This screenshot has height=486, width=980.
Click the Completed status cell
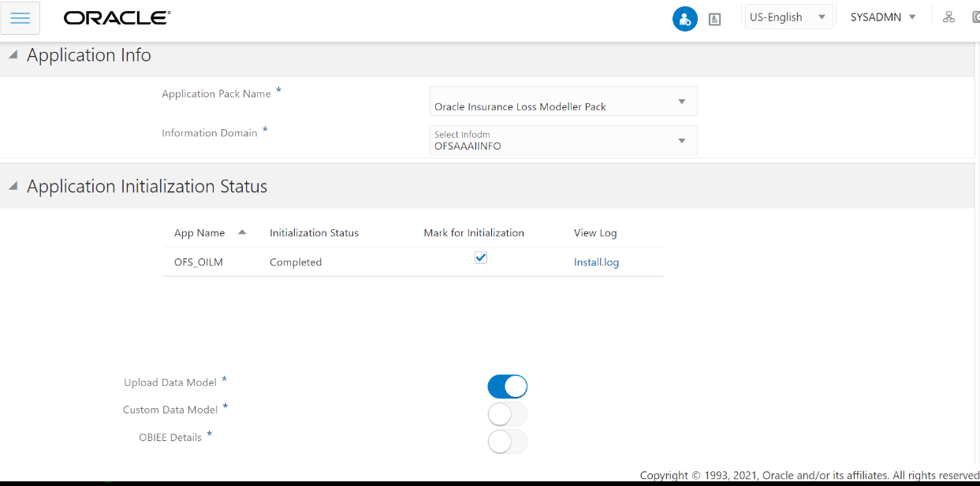[296, 262]
